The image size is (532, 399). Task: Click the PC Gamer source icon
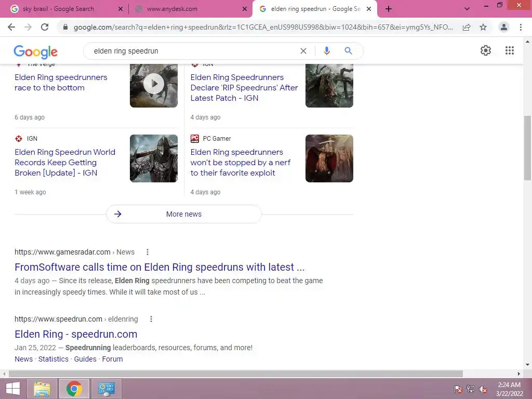pos(195,138)
